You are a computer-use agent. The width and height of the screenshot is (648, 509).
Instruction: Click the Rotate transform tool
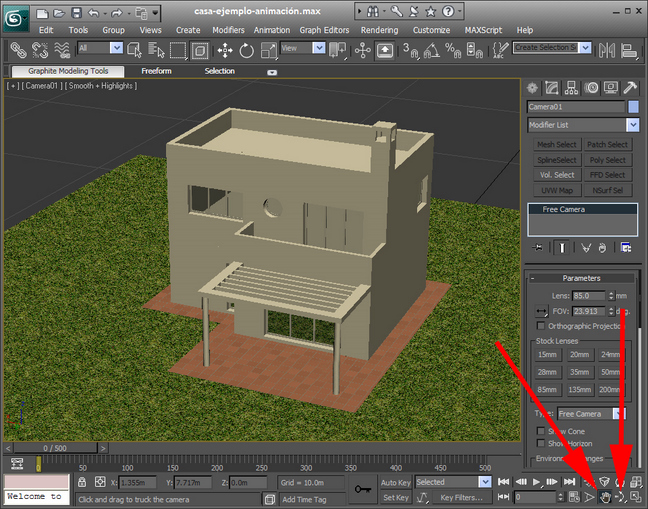click(246, 50)
